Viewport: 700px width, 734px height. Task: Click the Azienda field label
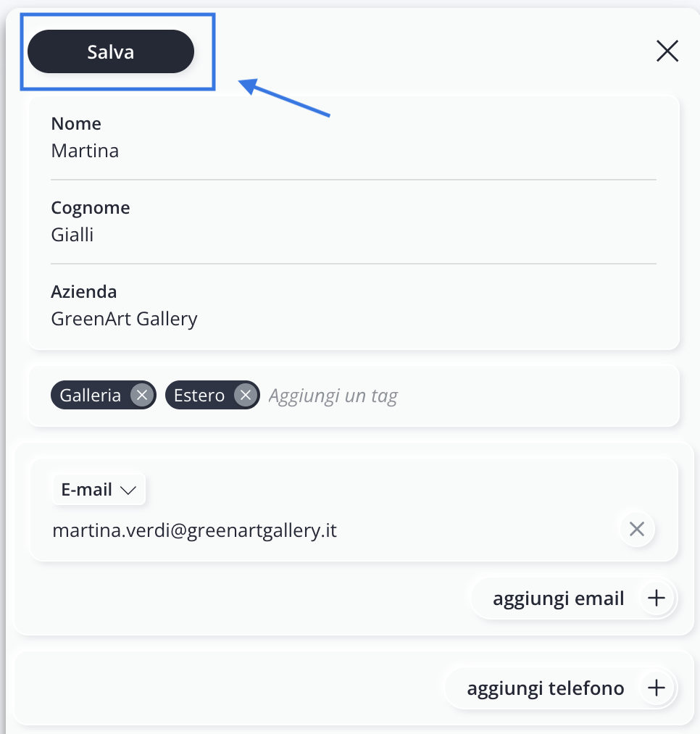(x=84, y=291)
